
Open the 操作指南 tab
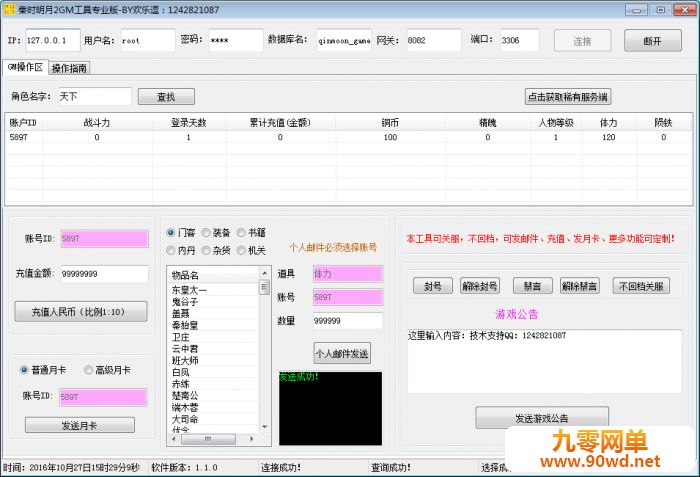click(x=69, y=68)
